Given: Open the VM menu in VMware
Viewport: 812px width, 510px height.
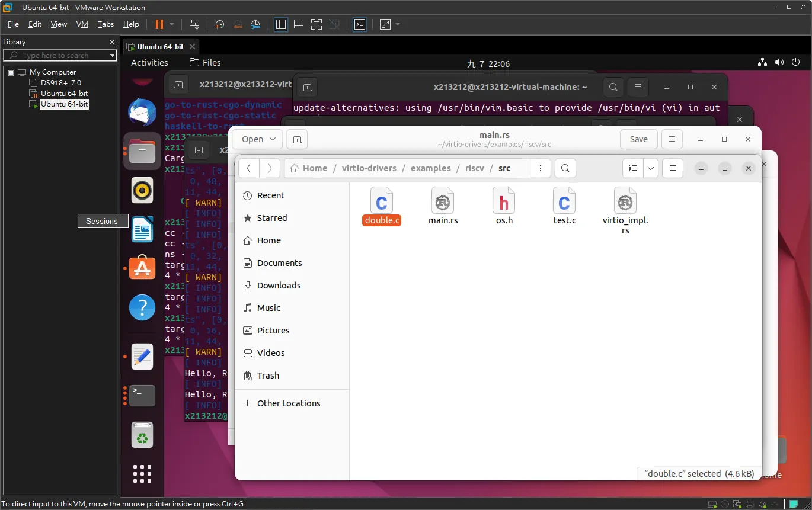Looking at the screenshot, I should coord(82,24).
